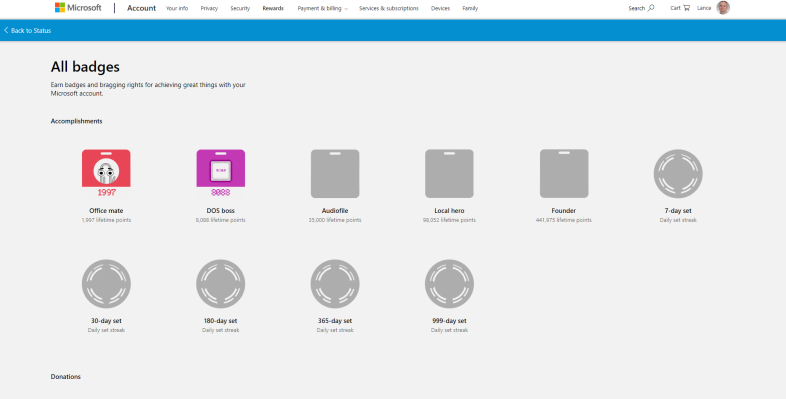Open the search magnifier icon
The image size is (786, 399).
pos(651,8)
